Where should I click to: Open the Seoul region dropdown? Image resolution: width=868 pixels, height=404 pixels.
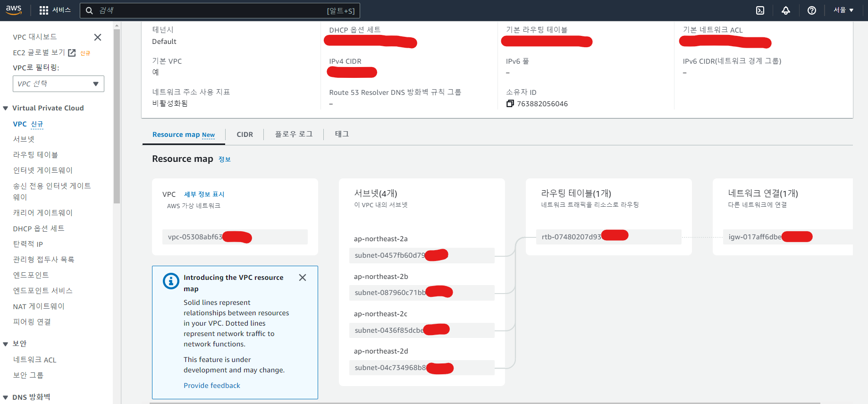pyautogui.click(x=843, y=10)
